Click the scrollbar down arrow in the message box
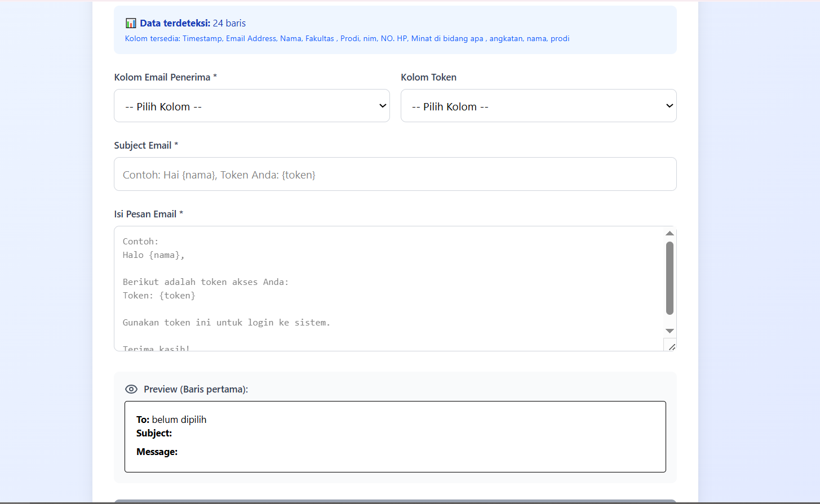 pyautogui.click(x=670, y=331)
